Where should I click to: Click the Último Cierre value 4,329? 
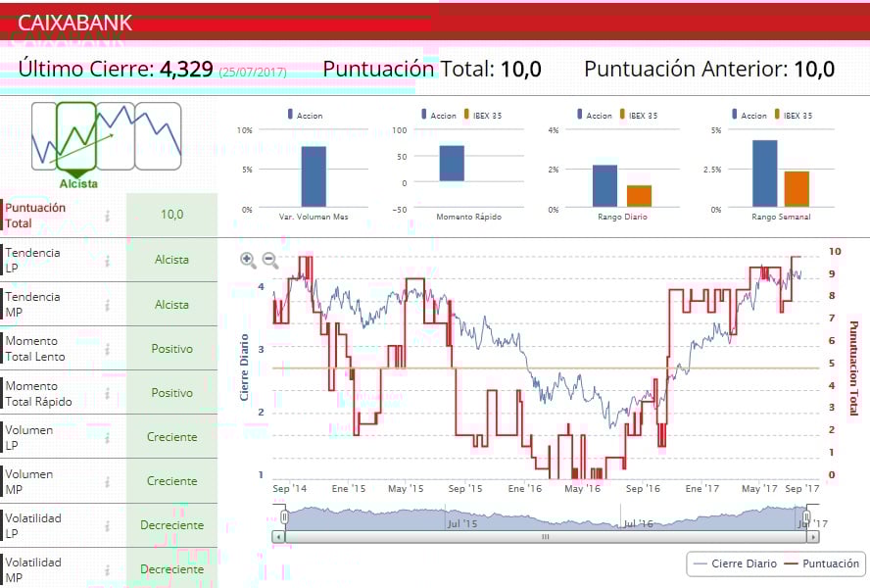coord(186,69)
